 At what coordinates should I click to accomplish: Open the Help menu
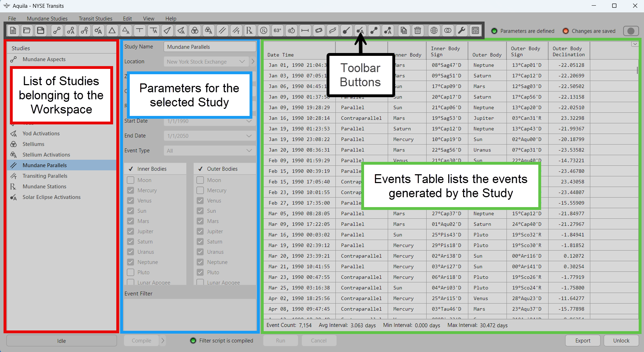tap(171, 18)
